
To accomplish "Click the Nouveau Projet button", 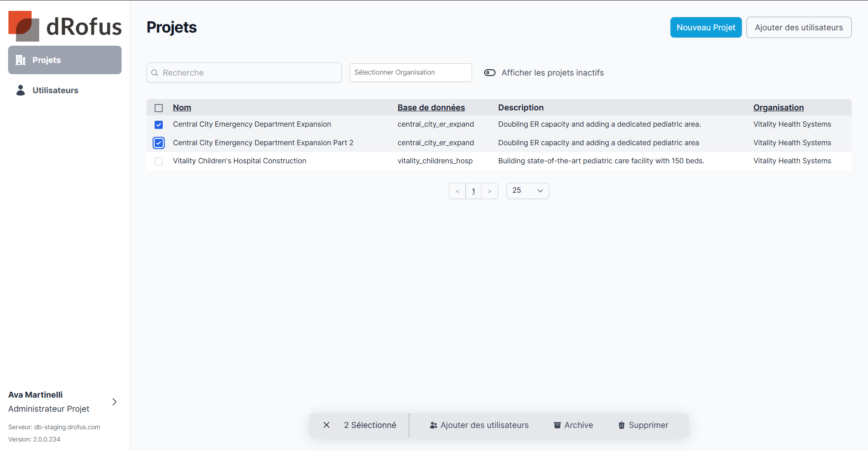I will click(706, 28).
